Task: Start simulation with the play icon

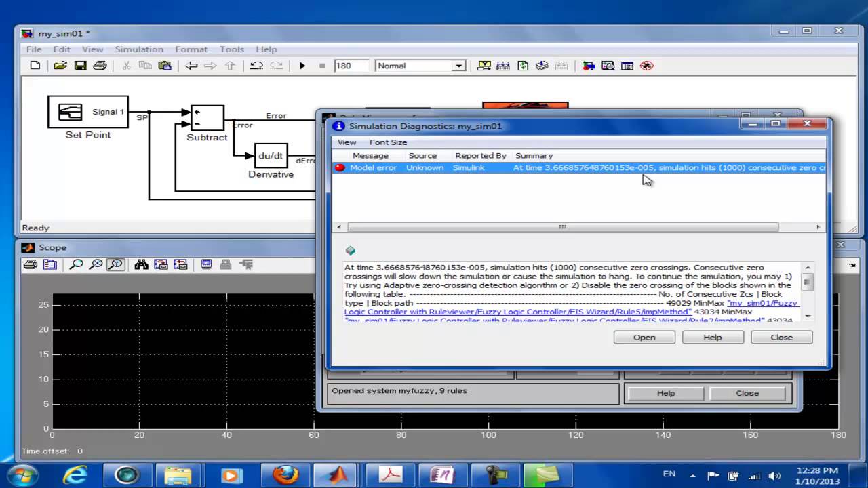Action: click(x=302, y=66)
